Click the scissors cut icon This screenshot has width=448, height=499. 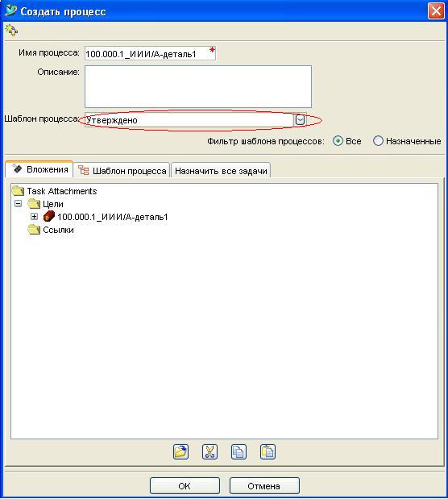(209, 451)
